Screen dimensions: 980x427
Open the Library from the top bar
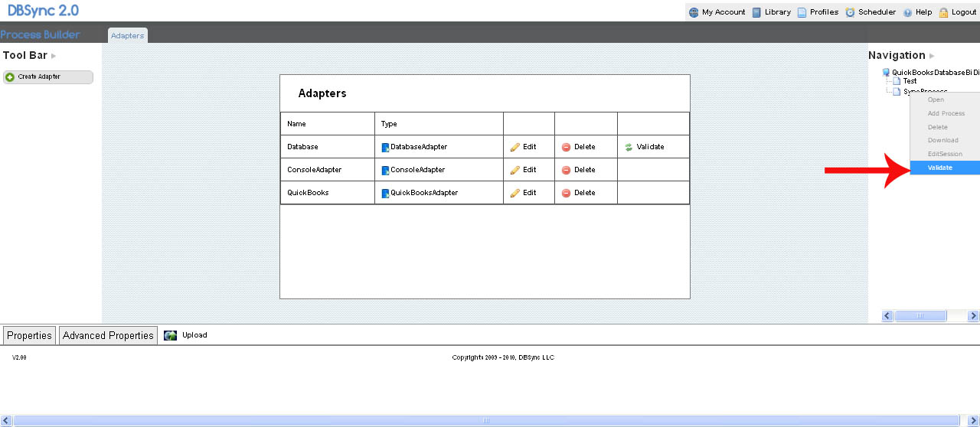point(771,12)
